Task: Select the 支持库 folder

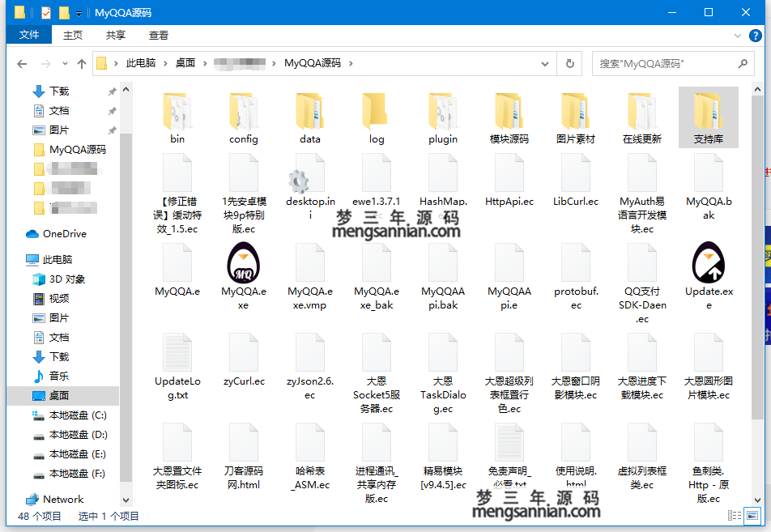Action: pos(708,118)
